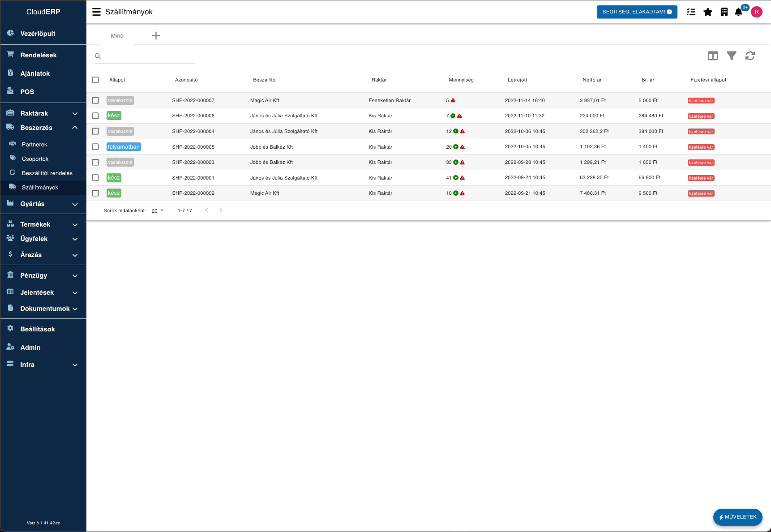Click fizetésre vár badge in SHP-2022-000002 row
The height and width of the screenshot is (532, 771).
pos(701,193)
